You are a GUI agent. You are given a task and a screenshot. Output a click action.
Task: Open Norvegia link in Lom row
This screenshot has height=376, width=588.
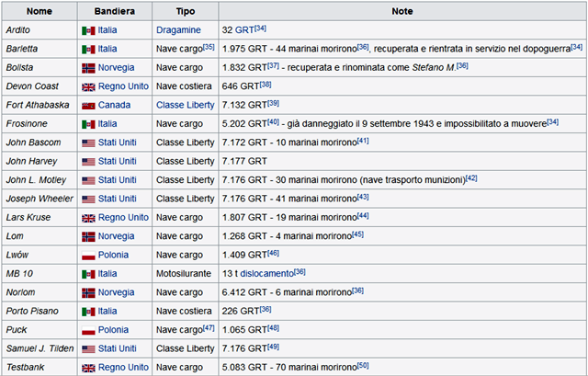[117, 236]
